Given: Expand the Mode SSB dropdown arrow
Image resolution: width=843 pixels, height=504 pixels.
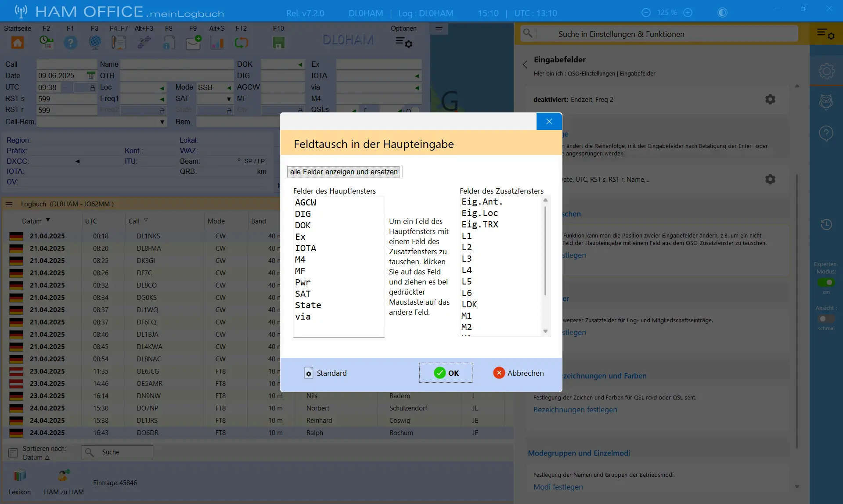Looking at the screenshot, I should 229,87.
